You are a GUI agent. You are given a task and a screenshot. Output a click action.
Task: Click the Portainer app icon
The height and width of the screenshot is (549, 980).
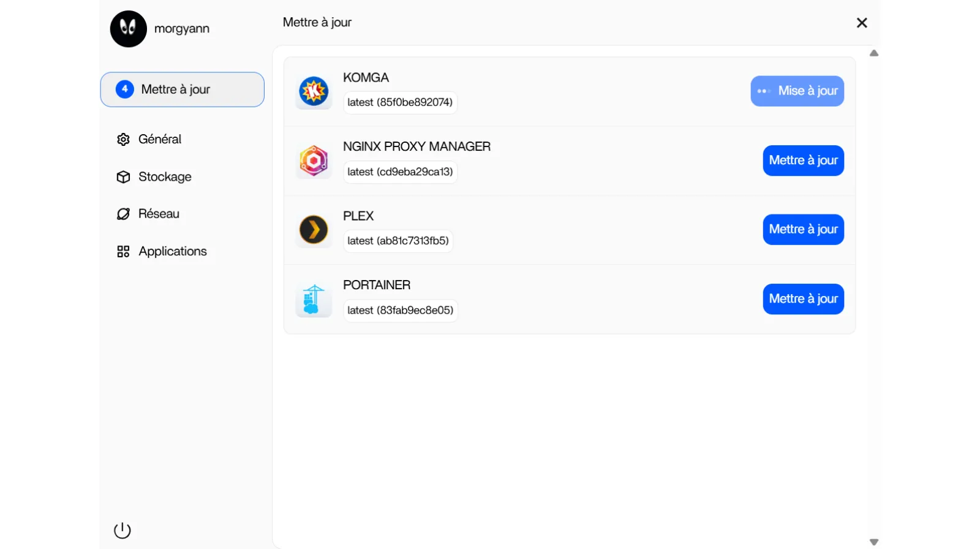pos(314,299)
